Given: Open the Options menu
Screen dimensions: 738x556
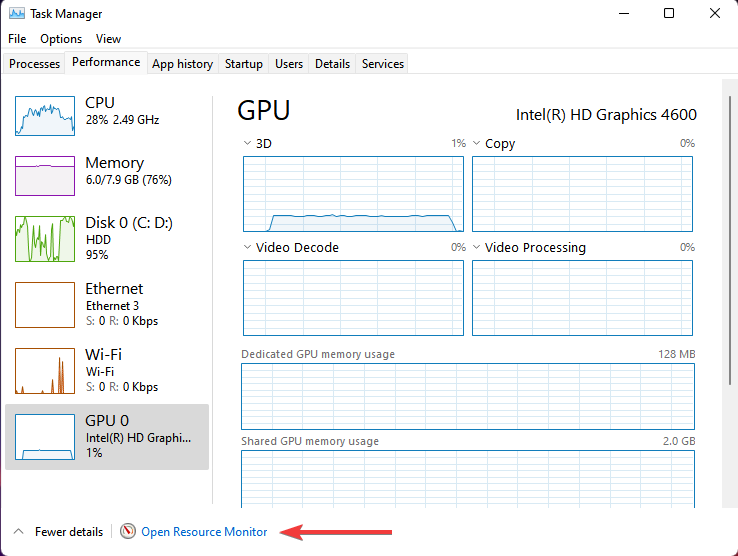Looking at the screenshot, I should pyautogui.click(x=61, y=39).
